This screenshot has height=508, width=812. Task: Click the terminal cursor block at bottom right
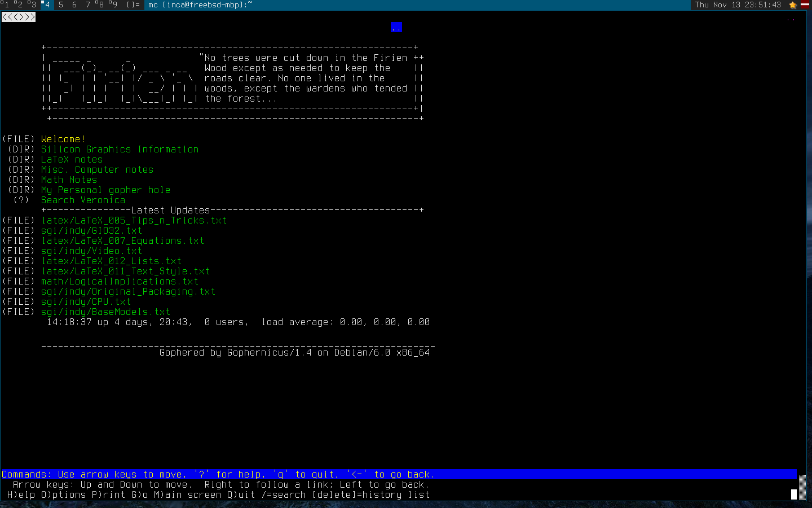click(794, 494)
